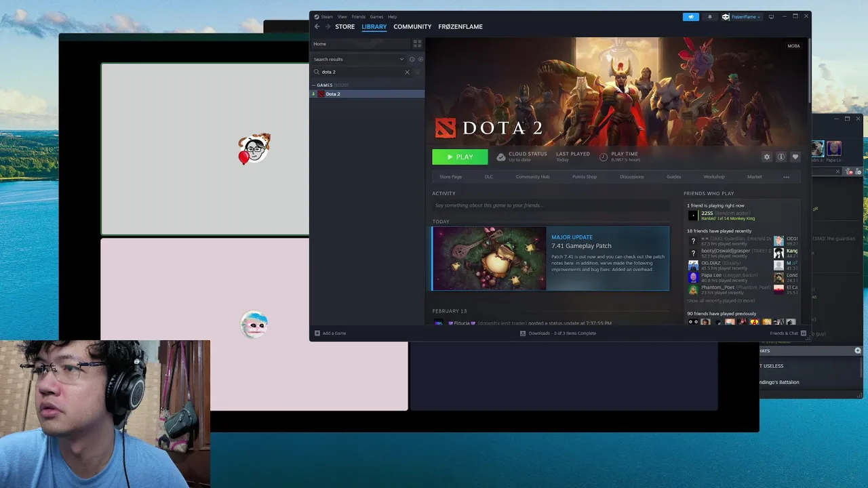Open the Community Hub link
Screen dimensions: 868x488
(532, 177)
